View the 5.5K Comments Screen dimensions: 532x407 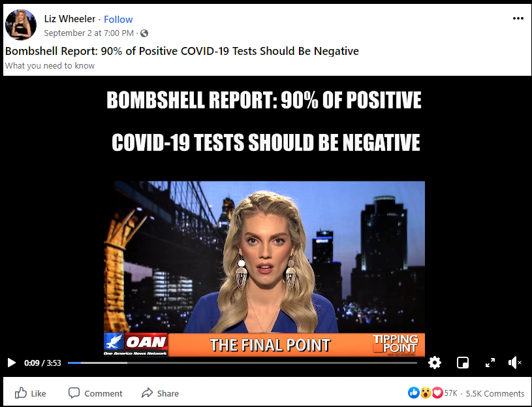495,393
